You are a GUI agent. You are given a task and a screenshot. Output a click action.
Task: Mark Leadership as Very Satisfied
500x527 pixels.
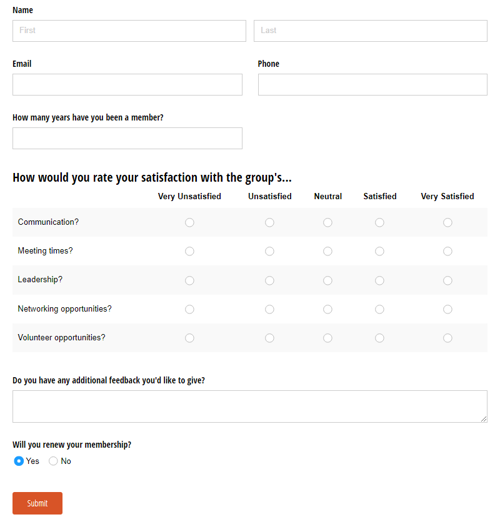[447, 280]
